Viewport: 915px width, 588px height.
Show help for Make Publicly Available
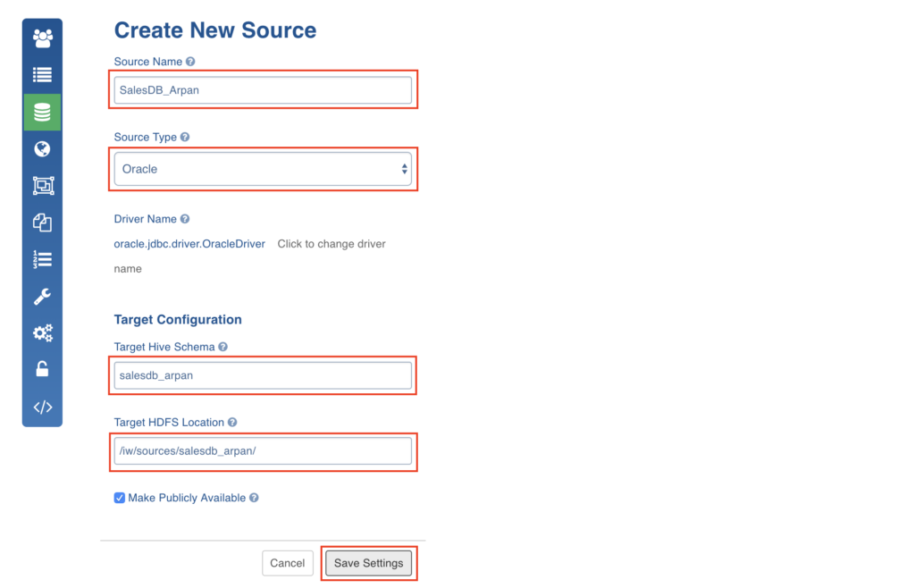coord(254,498)
